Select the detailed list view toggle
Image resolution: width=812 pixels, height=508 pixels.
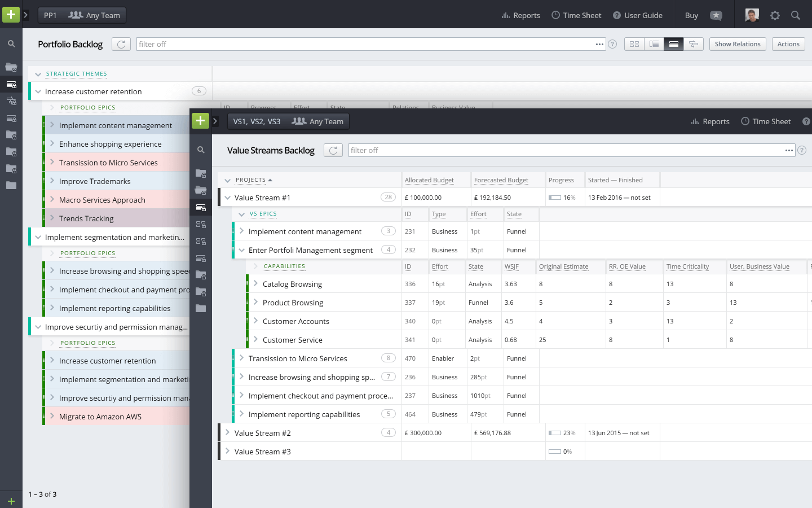click(674, 44)
